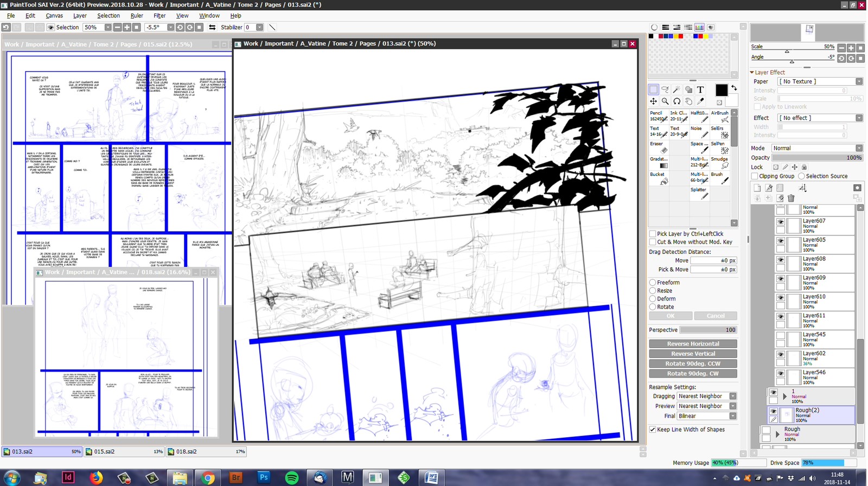Uncheck Keep Line Width of Shapes
The image size is (868, 486).
653,430
